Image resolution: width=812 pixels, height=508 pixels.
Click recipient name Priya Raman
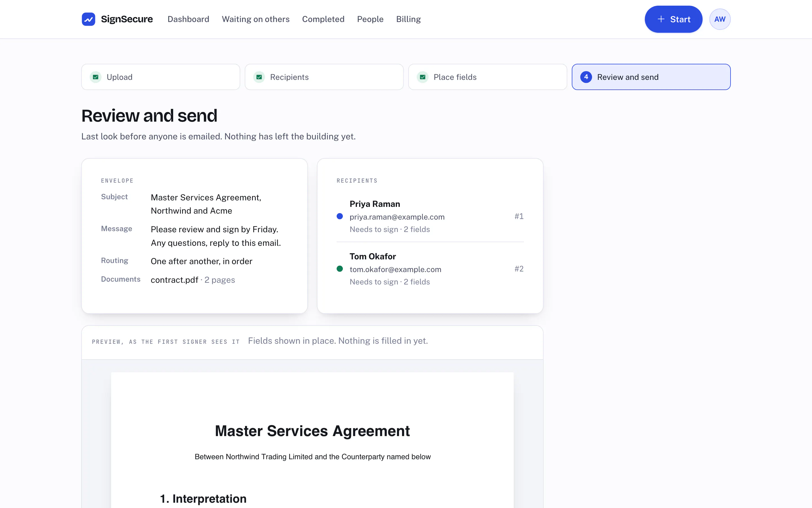pos(375,204)
